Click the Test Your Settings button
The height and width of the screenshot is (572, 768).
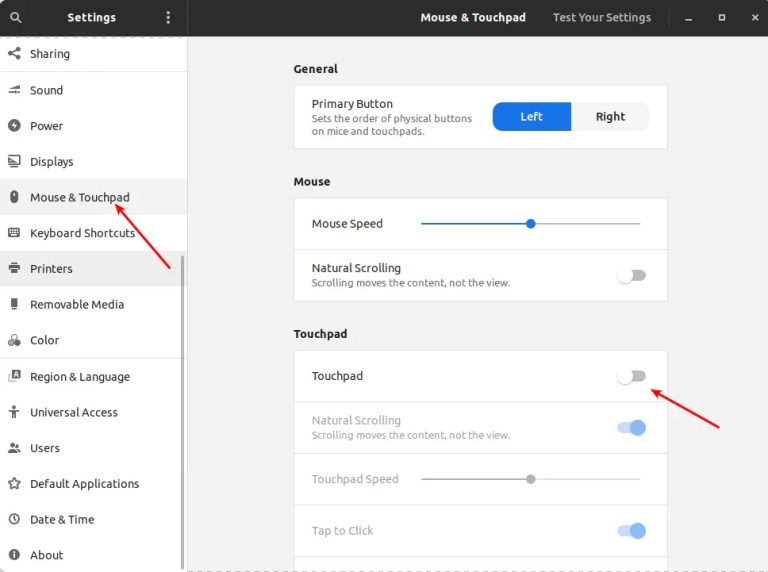coord(601,18)
